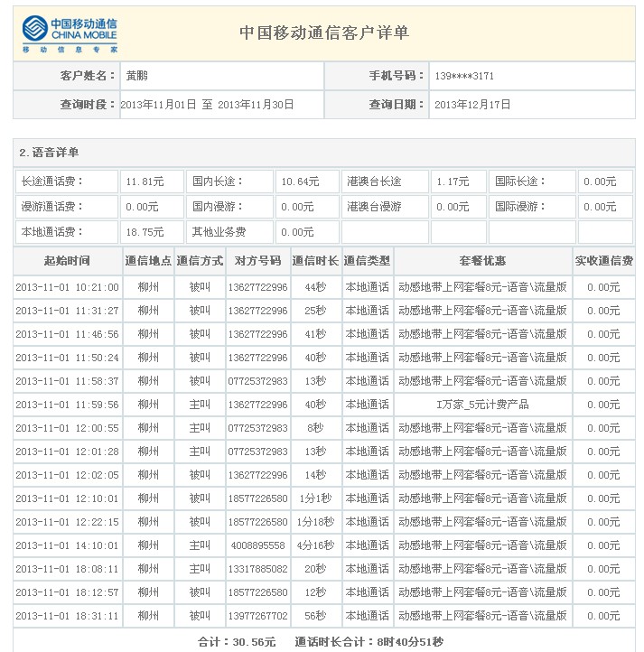Click the number 13317885082

[258, 569]
